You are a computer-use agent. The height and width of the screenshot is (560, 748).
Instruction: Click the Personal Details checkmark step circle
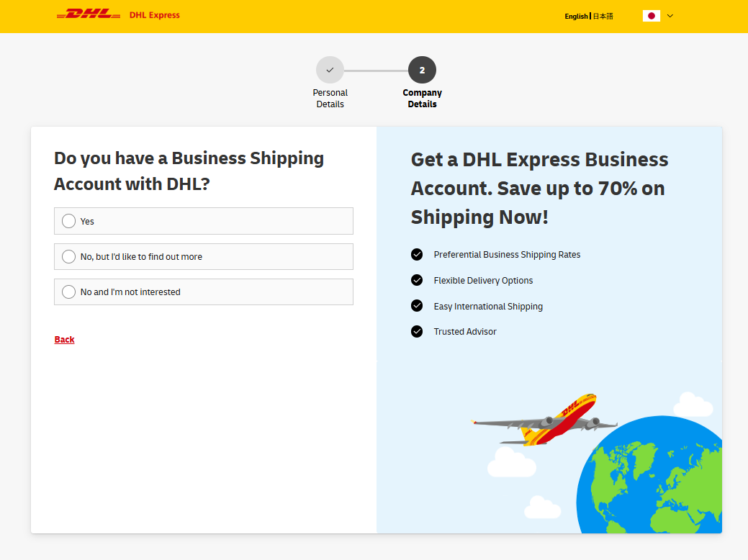pyautogui.click(x=330, y=70)
